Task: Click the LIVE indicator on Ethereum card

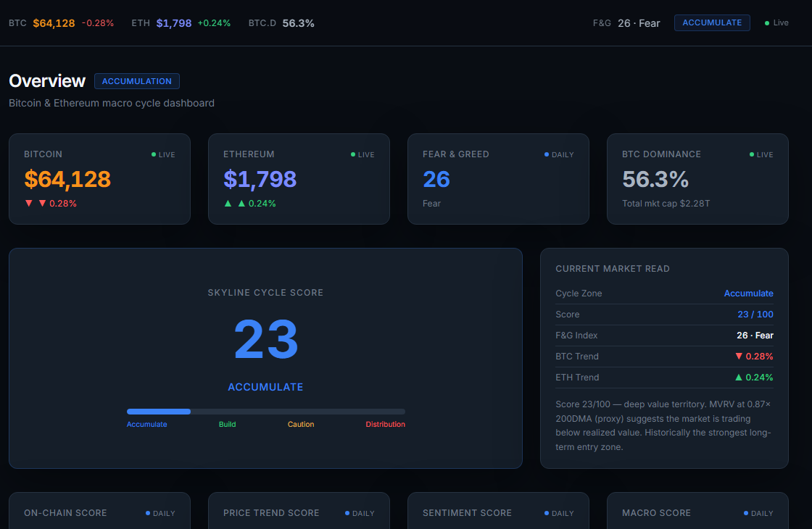Action: point(362,155)
